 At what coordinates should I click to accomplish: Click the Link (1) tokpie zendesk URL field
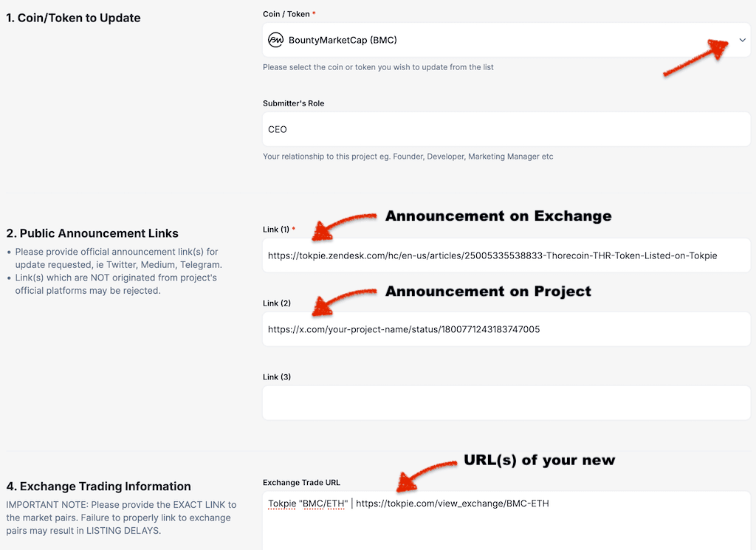(506, 255)
